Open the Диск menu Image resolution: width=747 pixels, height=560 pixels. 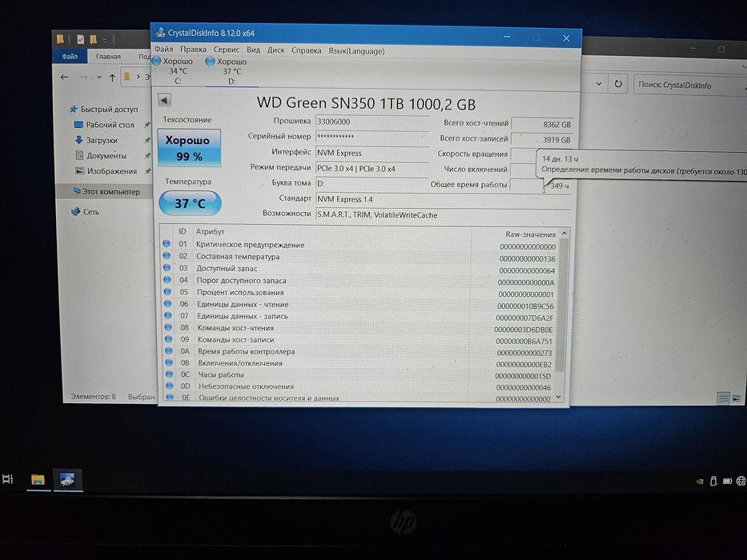(275, 50)
